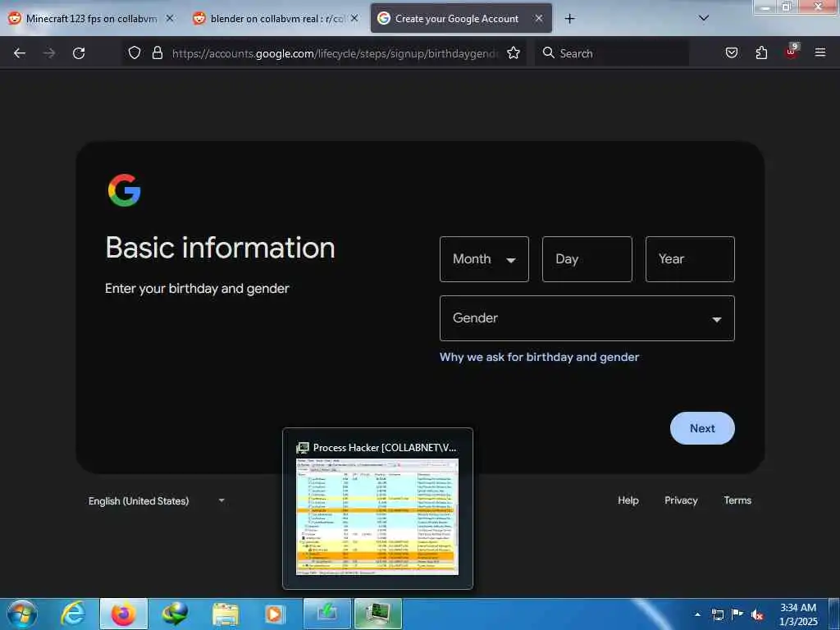Open the Pocket save icon
This screenshot has width=840, height=630.
tap(731, 52)
